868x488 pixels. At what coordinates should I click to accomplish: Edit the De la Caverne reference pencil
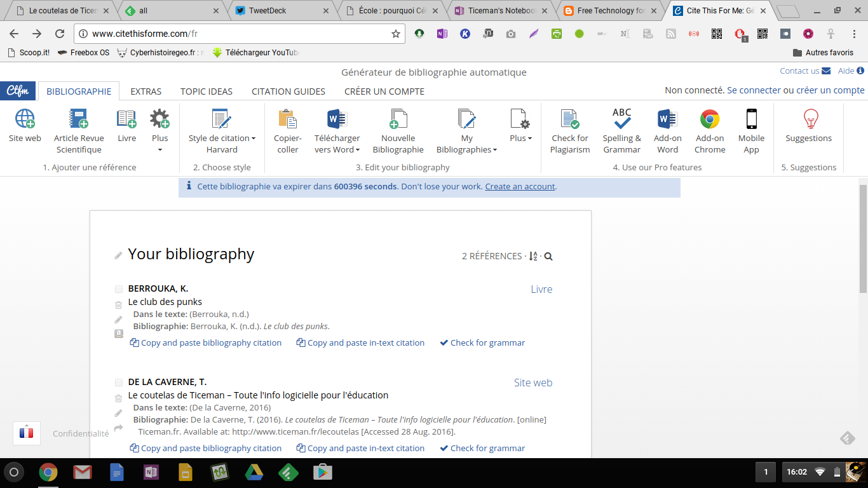(118, 413)
